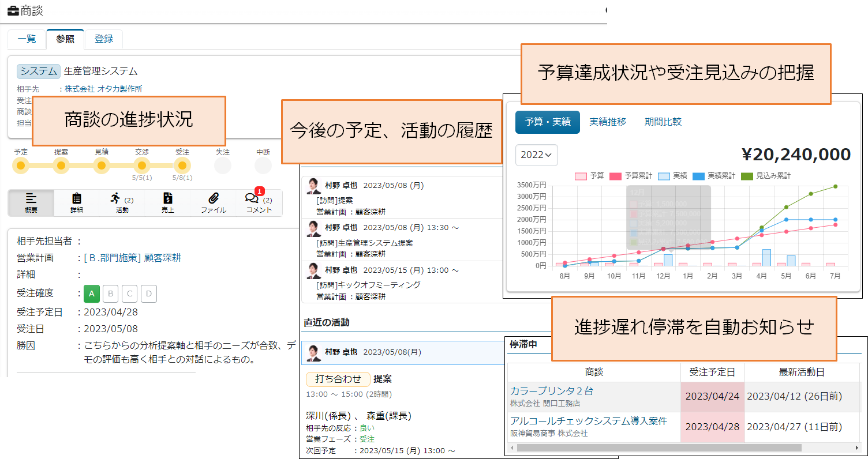
Task: Toggle 見込み累計 legend series
Action: 766,176
